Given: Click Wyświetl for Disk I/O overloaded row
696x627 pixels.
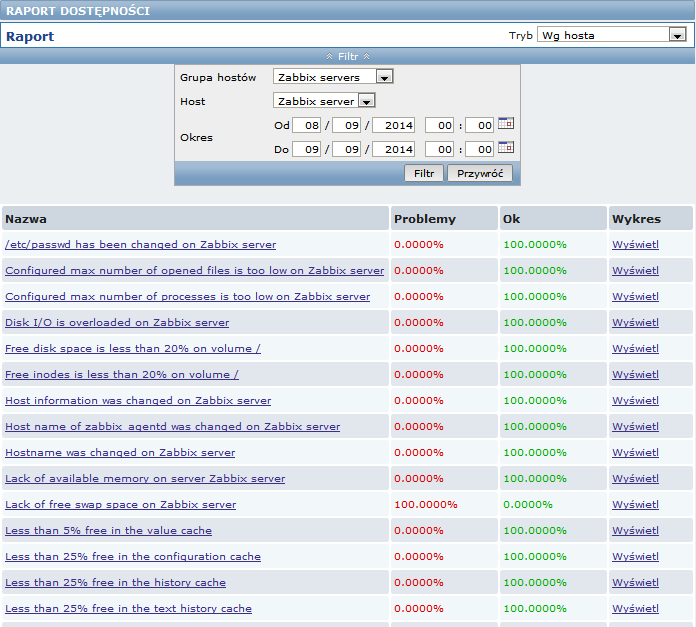Looking at the screenshot, I should [635, 323].
